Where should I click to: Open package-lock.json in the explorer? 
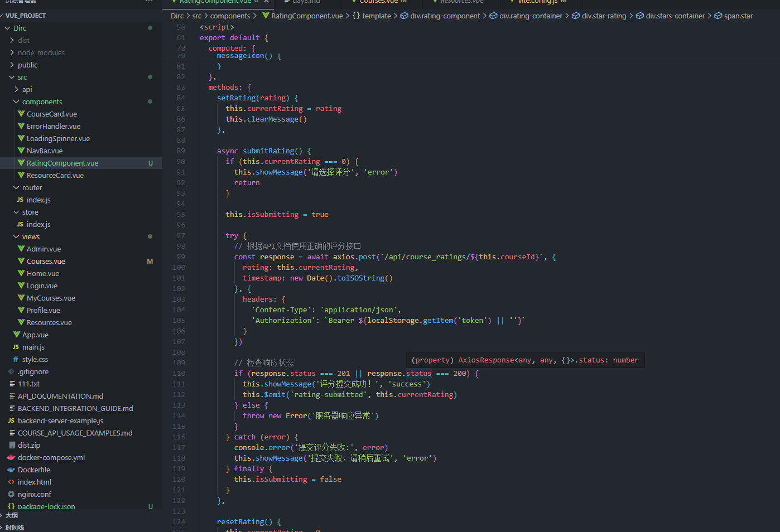pos(46,506)
